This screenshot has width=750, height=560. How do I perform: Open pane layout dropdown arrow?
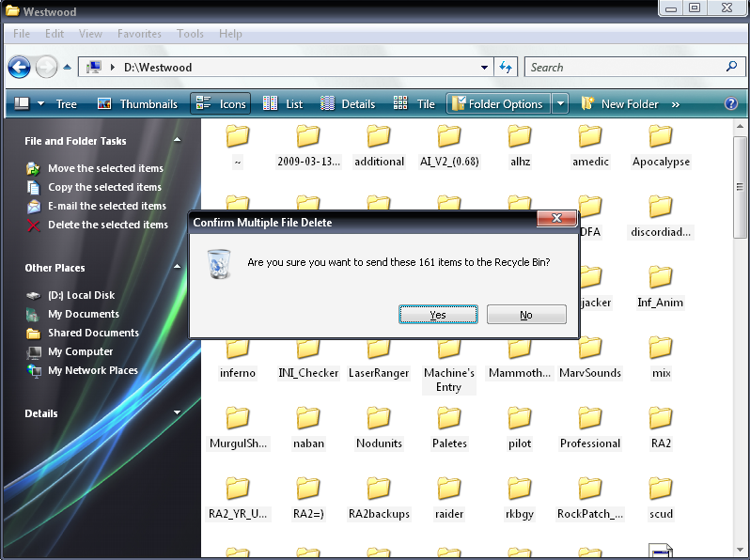click(41, 103)
